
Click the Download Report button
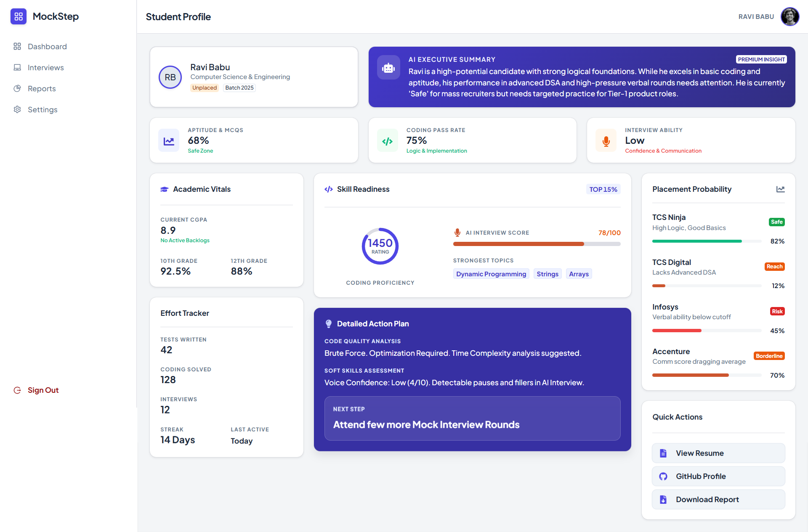click(718, 499)
